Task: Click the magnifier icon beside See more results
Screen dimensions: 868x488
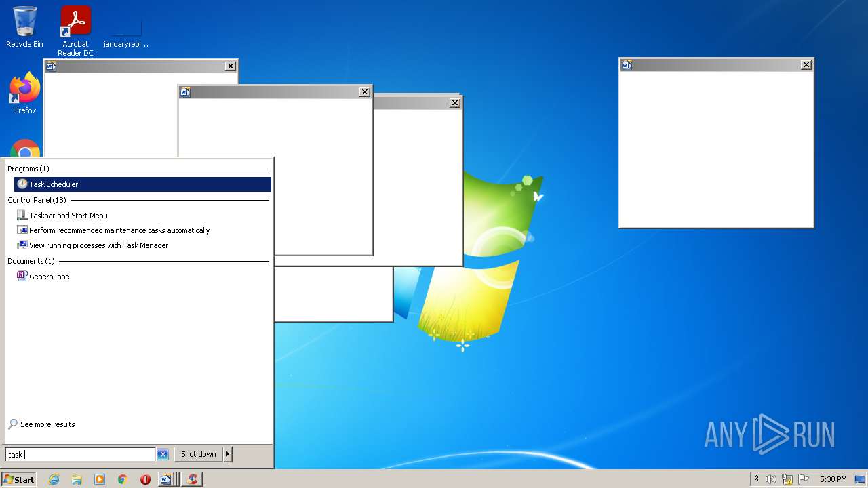Action: pos(13,424)
